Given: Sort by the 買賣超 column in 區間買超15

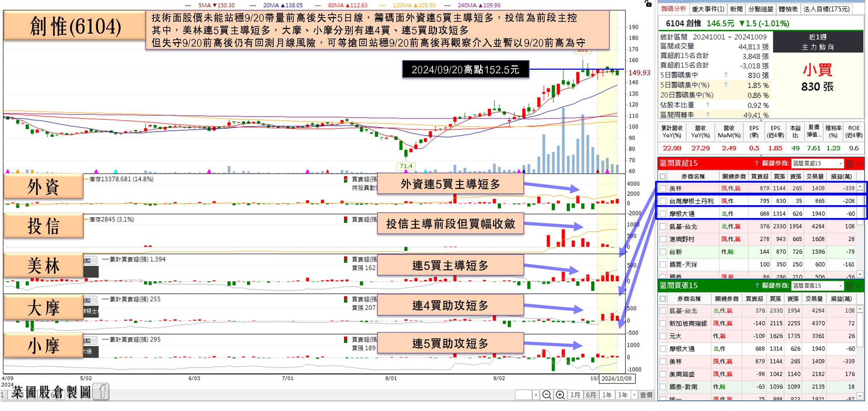Looking at the screenshot, I should pyautogui.click(x=759, y=177).
